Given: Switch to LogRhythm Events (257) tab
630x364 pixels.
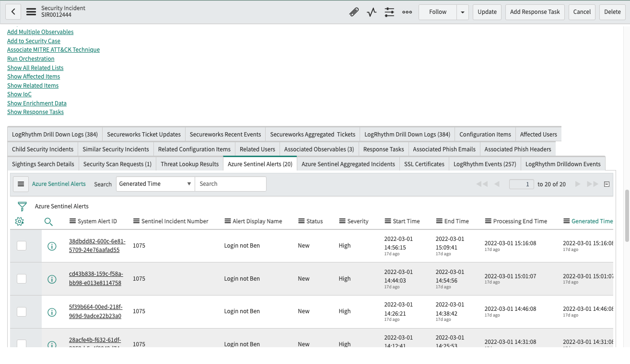Looking at the screenshot, I should coord(485,164).
